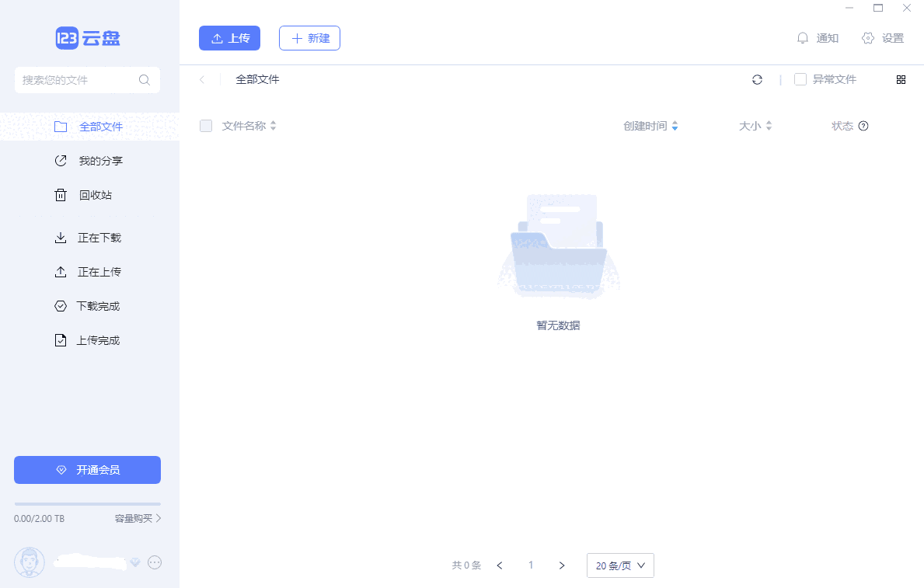Open the 正在上传 uploading view
The height and width of the screenshot is (588, 924).
click(96, 272)
